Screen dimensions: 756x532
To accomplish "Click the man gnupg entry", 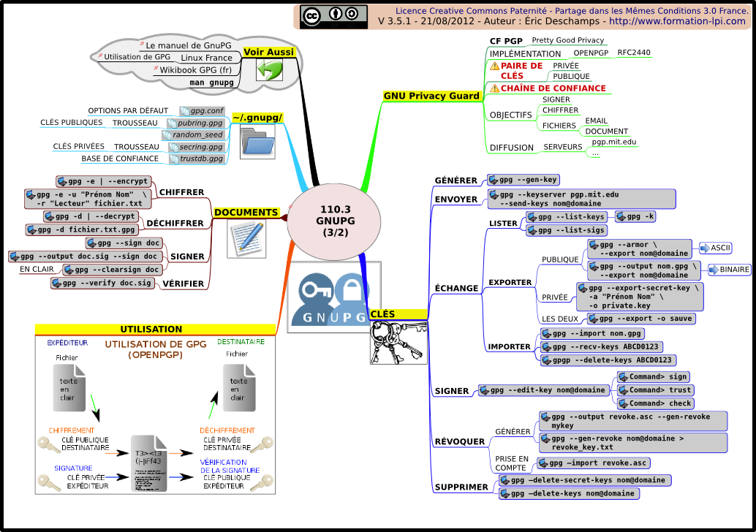I will (x=211, y=83).
